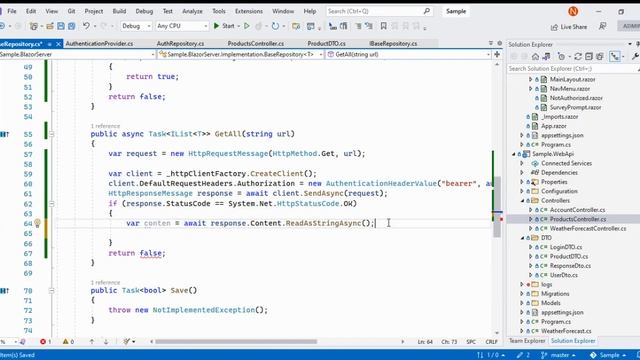
Task: Sync with active document using the refresh icon
Action: tap(578, 57)
